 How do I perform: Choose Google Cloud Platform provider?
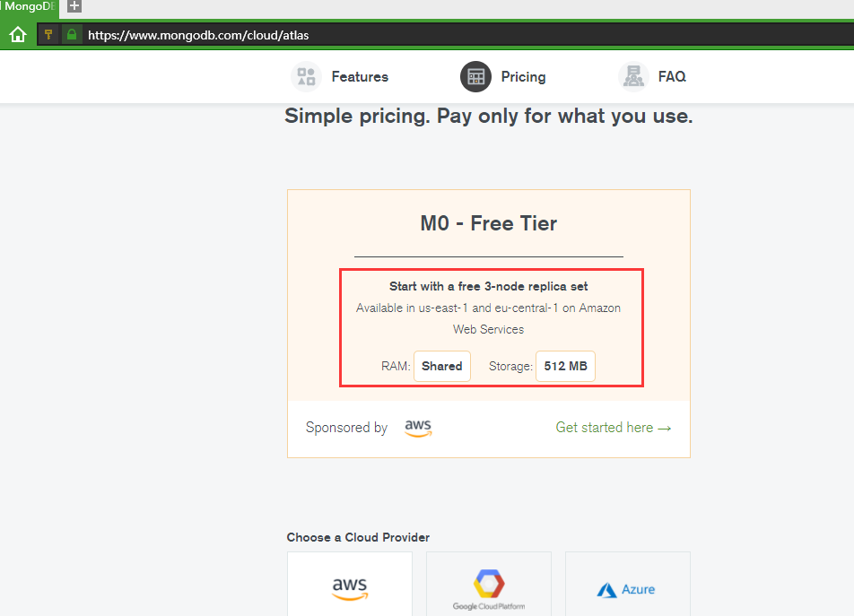tap(489, 587)
